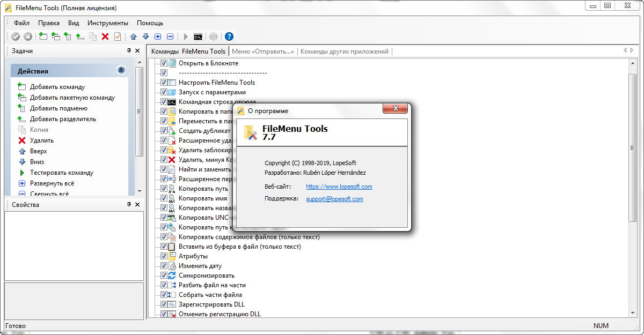Click the support@lopesoft.com email link
Image resolution: width=644 pixels, height=335 pixels.
(334, 199)
